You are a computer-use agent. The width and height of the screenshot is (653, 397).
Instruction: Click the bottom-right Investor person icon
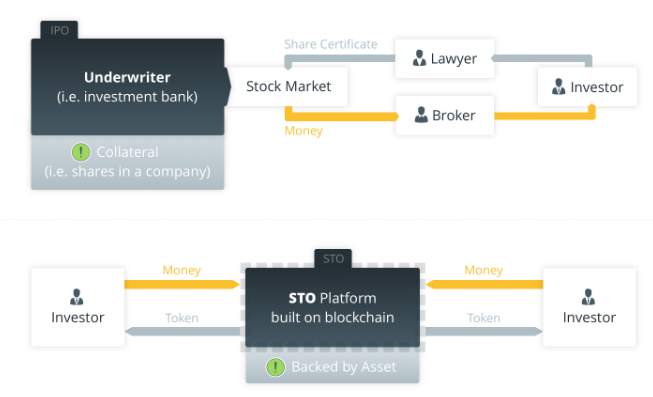[588, 297]
